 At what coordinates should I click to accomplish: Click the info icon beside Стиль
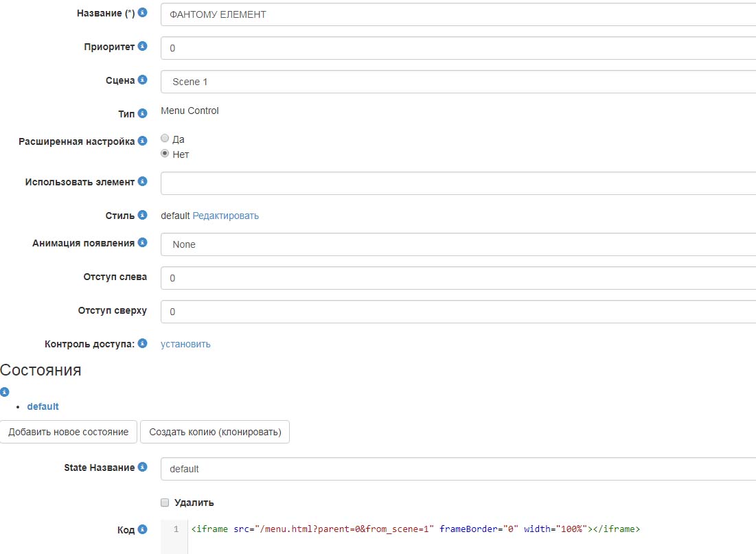coord(142,215)
